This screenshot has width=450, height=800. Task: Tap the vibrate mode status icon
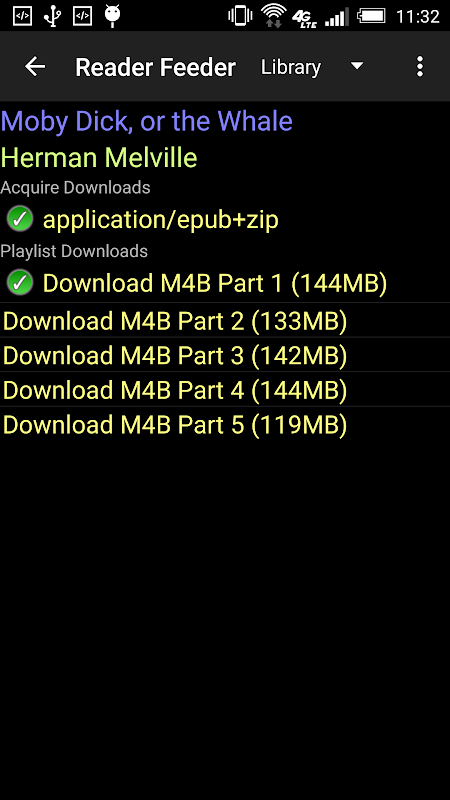click(240, 16)
